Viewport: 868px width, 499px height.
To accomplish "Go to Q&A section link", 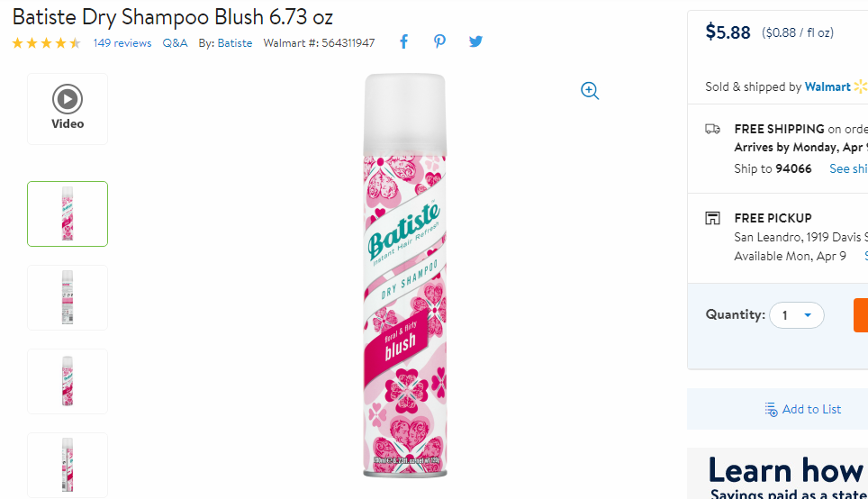I will tap(175, 43).
